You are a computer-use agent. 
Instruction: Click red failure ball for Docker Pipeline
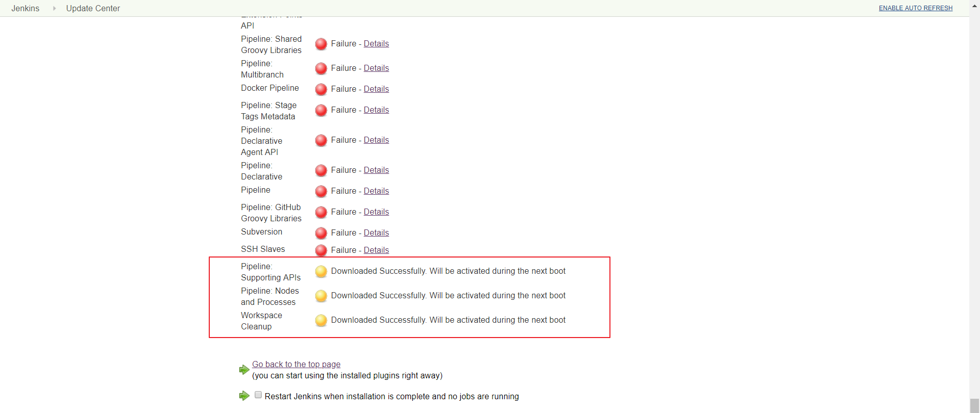tap(321, 89)
